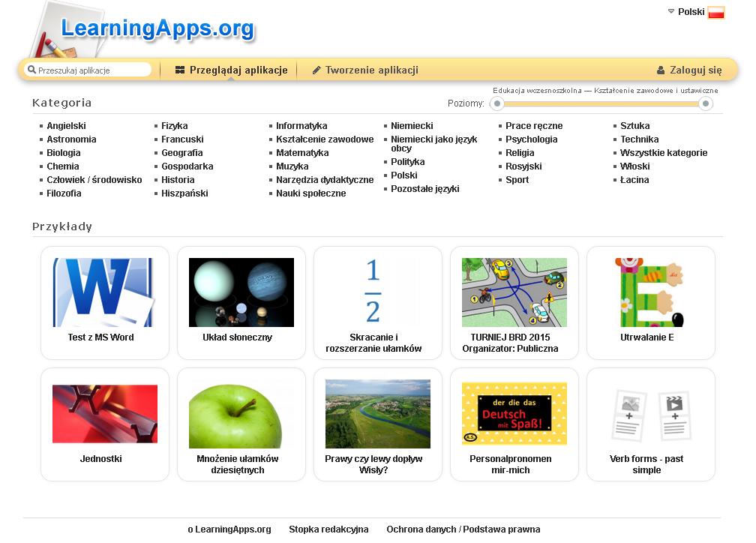The image size is (756, 543).
Task: Go to the Matematyka category
Action: pos(302,152)
